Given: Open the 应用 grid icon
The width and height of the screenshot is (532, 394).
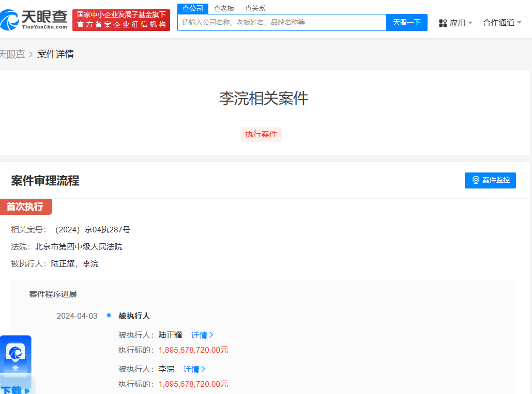Looking at the screenshot, I should 442,23.
